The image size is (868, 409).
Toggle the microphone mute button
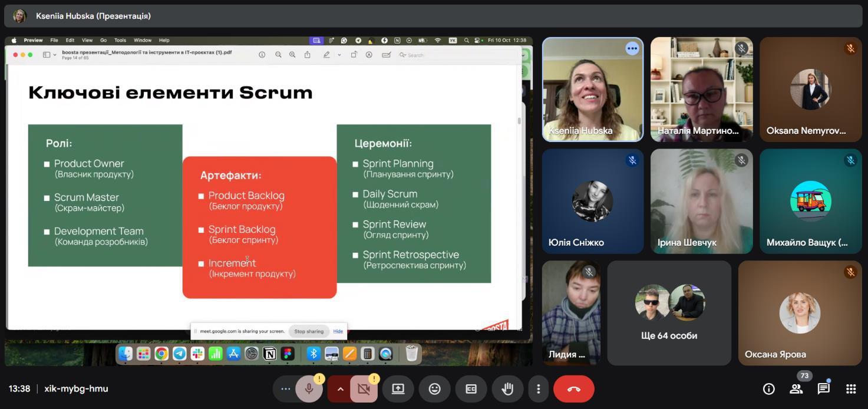click(x=309, y=389)
